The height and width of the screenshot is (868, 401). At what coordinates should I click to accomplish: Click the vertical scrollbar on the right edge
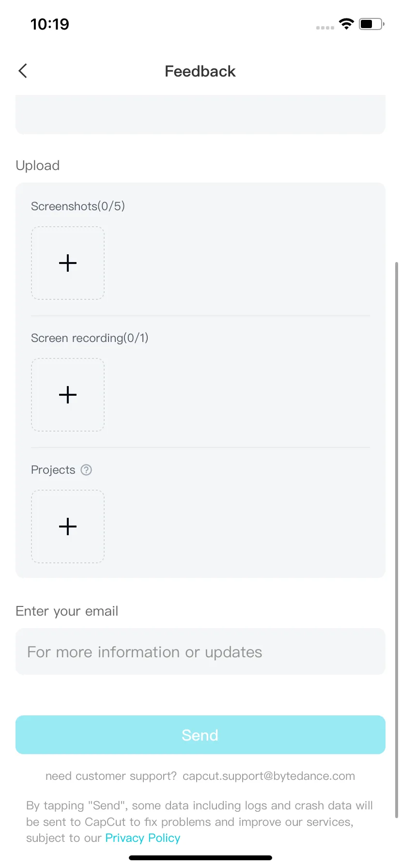pos(397,540)
